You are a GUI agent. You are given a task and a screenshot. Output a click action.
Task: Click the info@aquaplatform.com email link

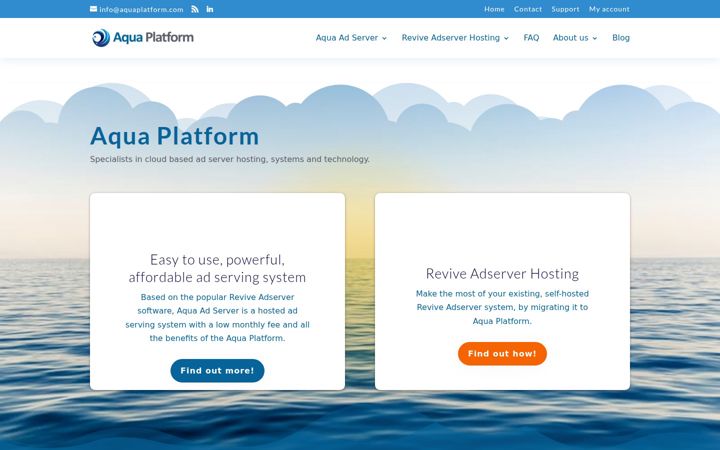141,9
